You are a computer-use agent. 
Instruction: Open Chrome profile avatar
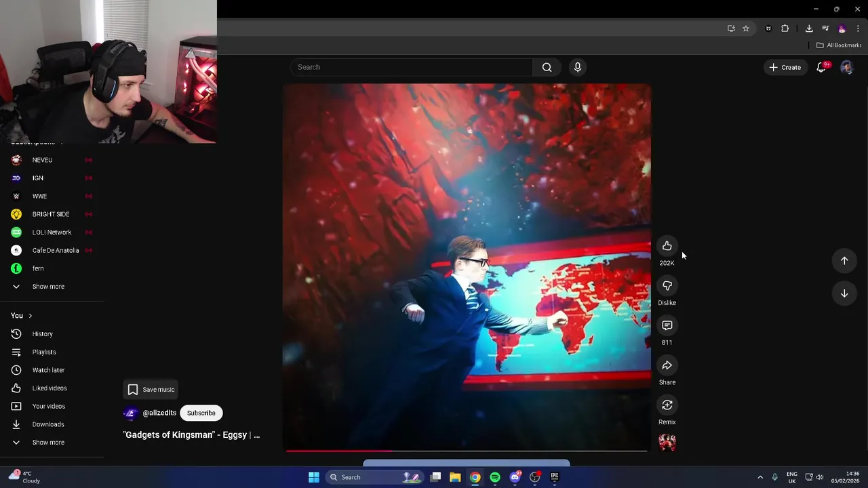842,28
